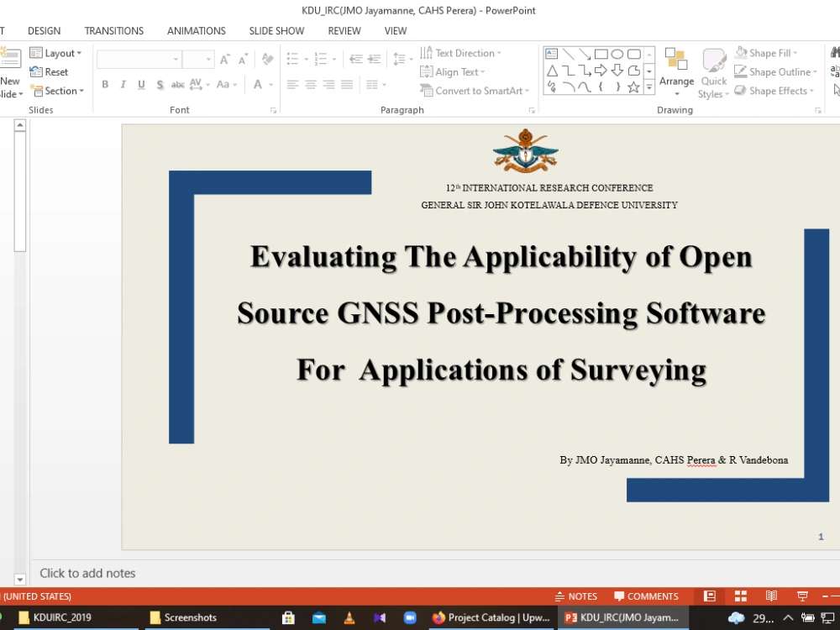Align text left in the Paragraph group
This screenshot has width=840, height=630.
point(292,85)
